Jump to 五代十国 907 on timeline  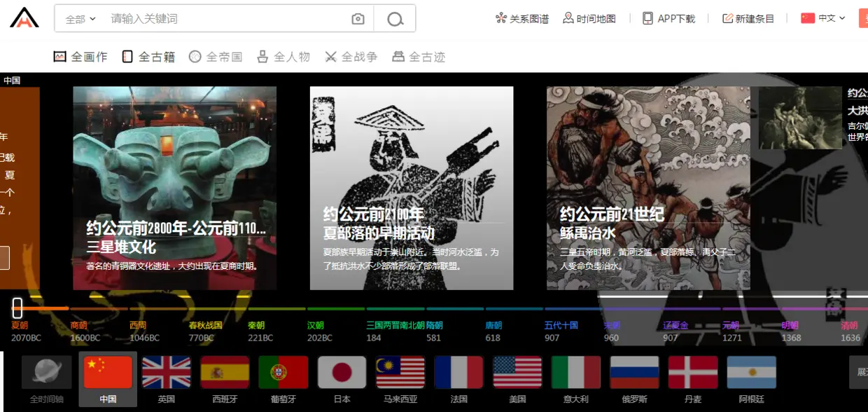561,331
